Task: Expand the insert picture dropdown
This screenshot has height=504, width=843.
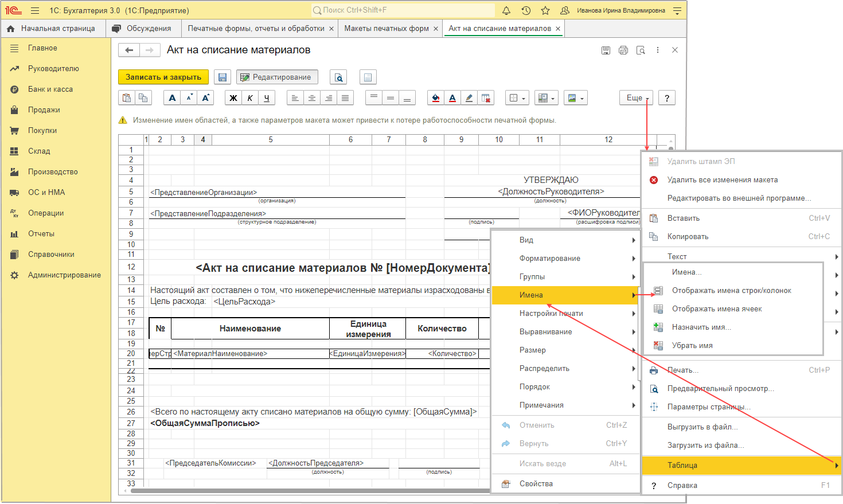Action: click(x=575, y=98)
